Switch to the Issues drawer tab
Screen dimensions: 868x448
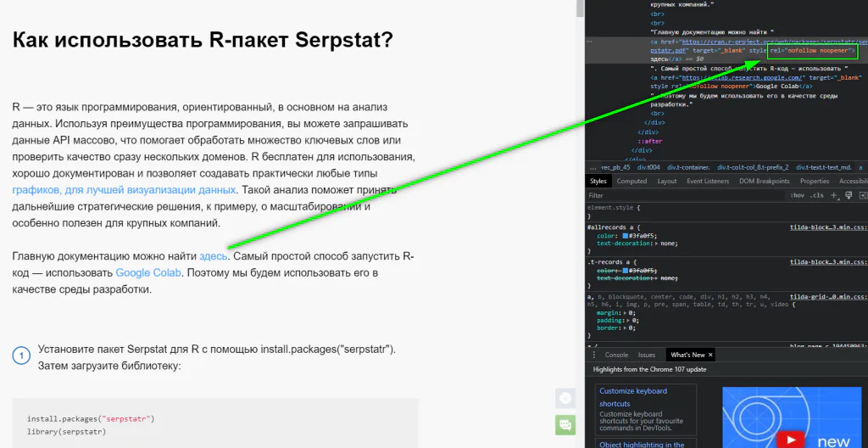tap(647, 355)
